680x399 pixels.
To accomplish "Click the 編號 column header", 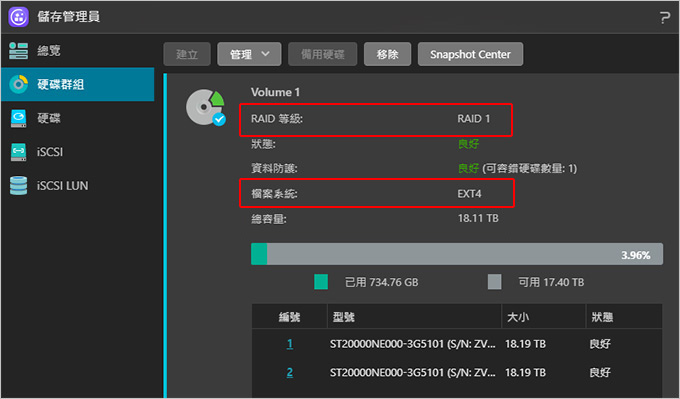I will point(289,317).
